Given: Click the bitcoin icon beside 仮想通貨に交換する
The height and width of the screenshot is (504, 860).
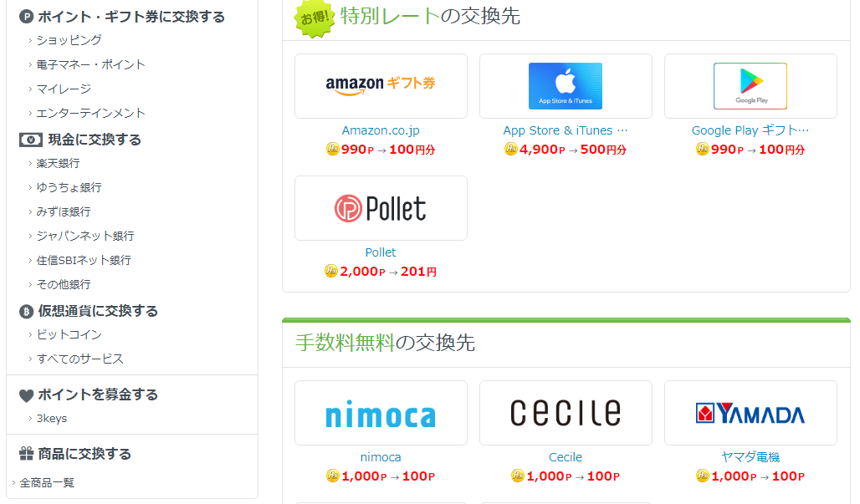Looking at the screenshot, I should click(x=26, y=312).
